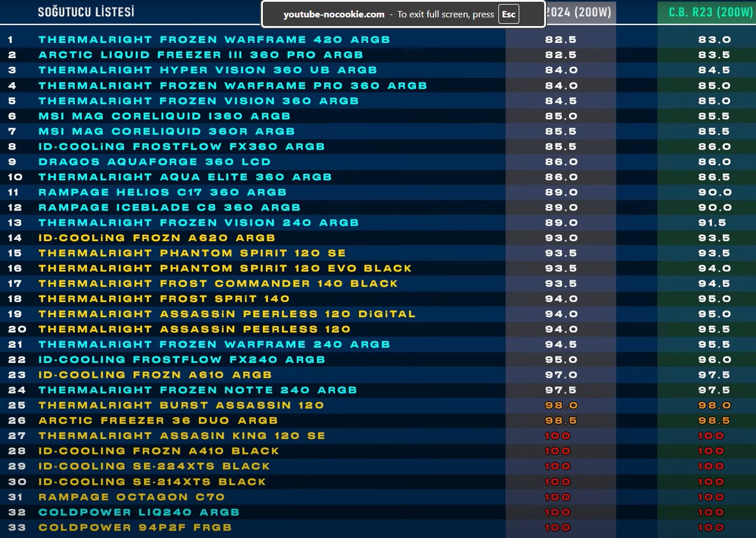Click the 86.5 value for Aqua Elite 360
This screenshot has width=756, height=538.
(x=714, y=177)
